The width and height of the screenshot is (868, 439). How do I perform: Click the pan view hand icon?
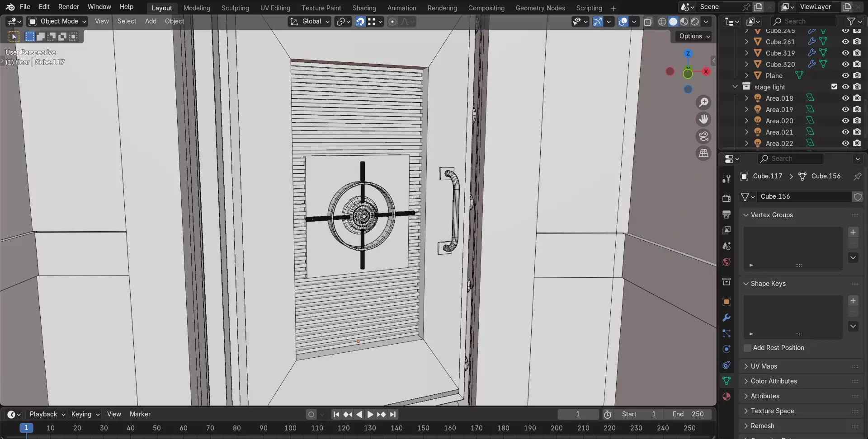click(703, 119)
